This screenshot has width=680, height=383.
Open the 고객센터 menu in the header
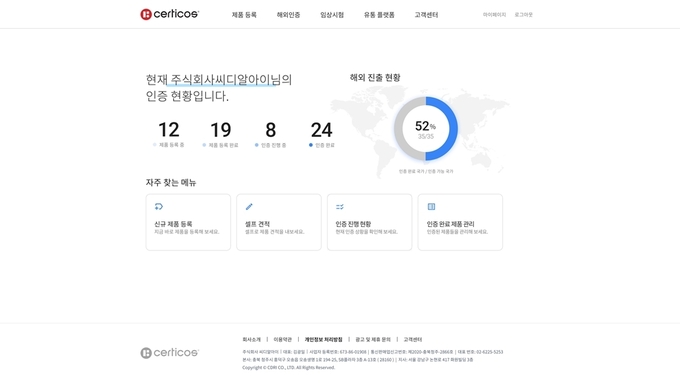tap(426, 15)
